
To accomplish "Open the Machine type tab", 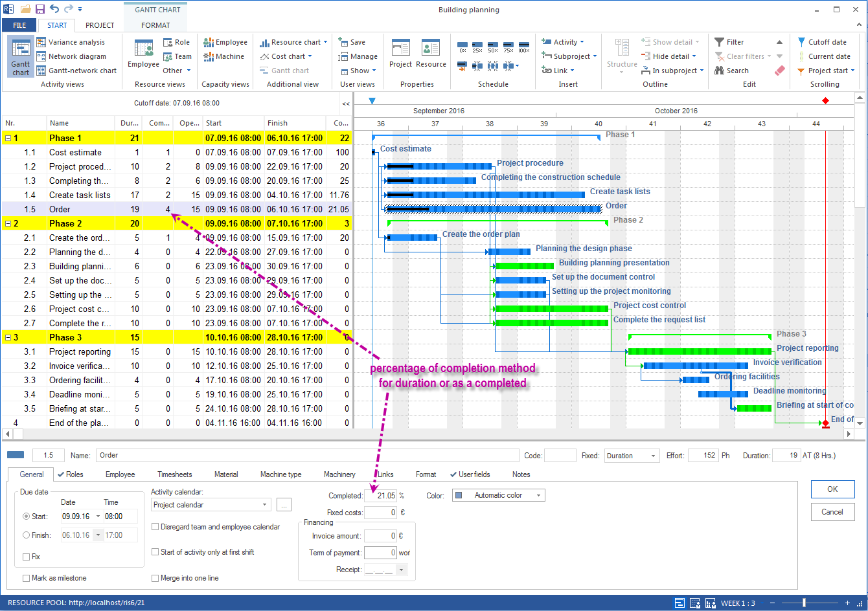I will [281, 474].
